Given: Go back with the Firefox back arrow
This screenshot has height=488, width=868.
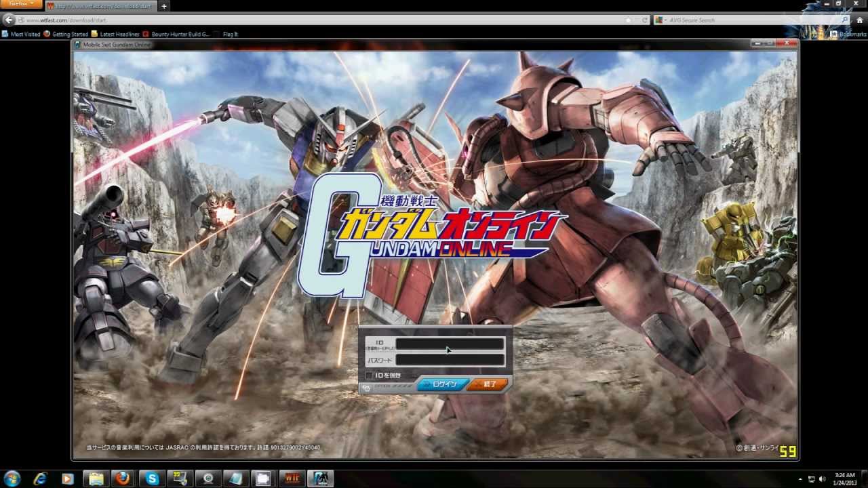Looking at the screenshot, I should pyautogui.click(x=9, y=20).
